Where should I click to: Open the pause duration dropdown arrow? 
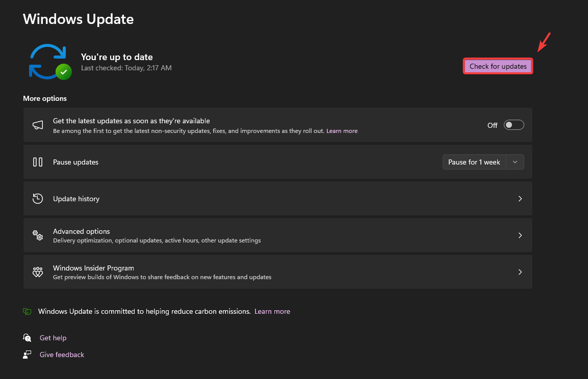515,162
